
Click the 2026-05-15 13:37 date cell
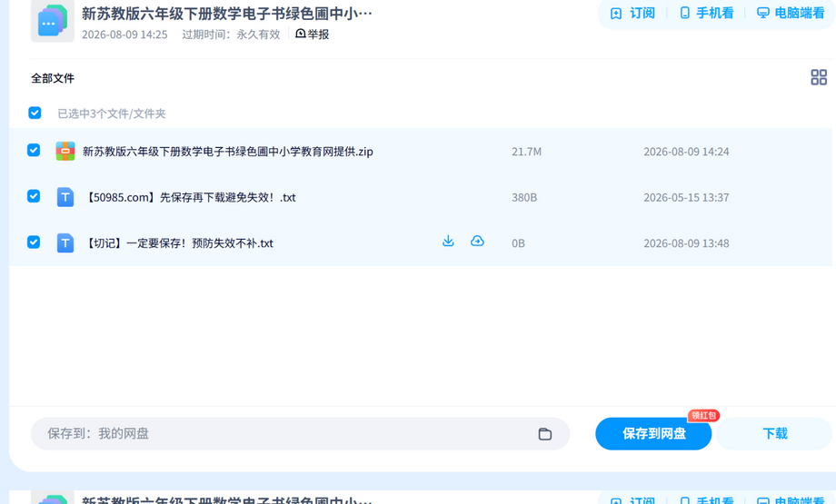tap(686, 198)
